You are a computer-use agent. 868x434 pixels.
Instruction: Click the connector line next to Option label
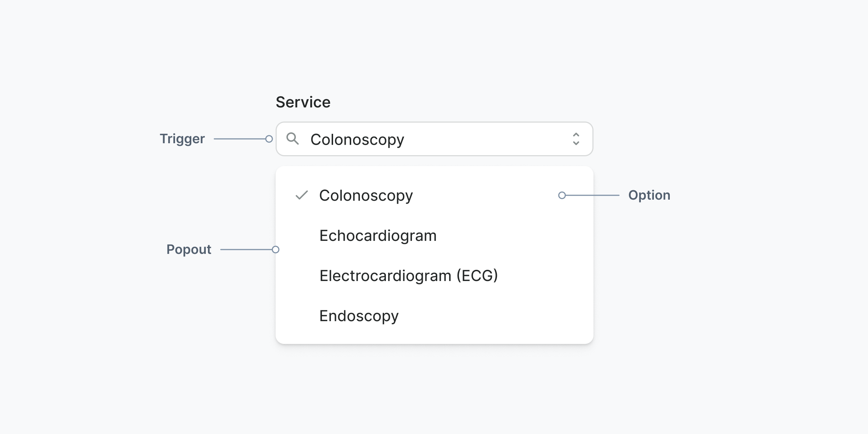592,195
